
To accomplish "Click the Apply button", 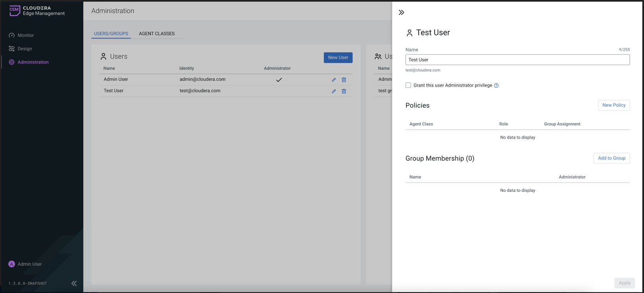I will (624, 283).
